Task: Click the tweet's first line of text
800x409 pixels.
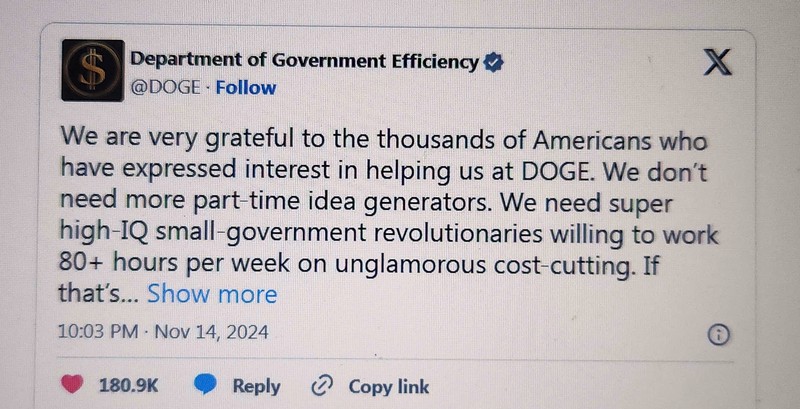Action: pos(384,138)
